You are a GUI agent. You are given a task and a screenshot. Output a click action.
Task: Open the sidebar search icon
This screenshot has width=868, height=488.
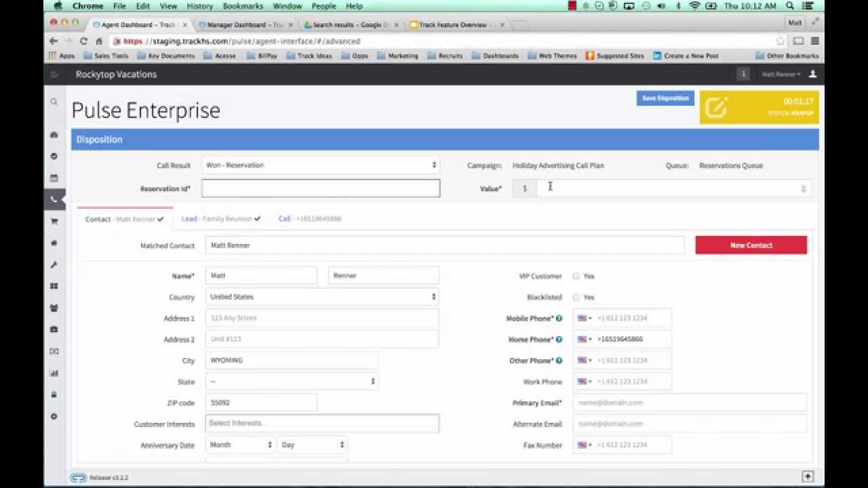pos(54,102)
